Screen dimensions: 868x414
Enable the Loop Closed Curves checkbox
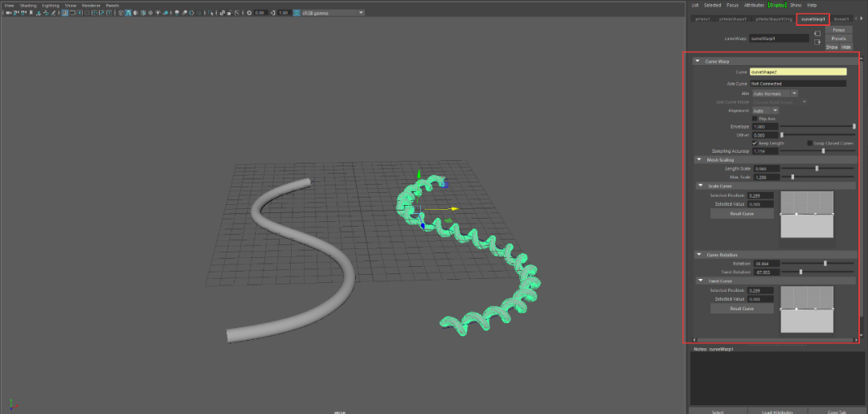coord(810,143)
